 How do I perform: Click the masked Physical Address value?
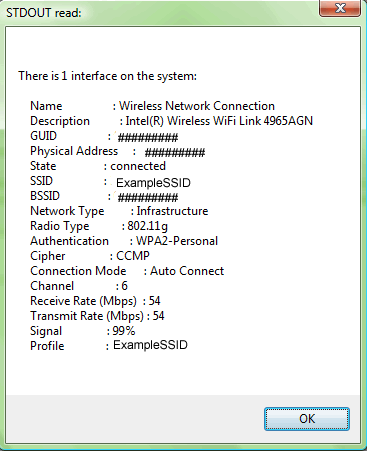[x=175, y=152]
